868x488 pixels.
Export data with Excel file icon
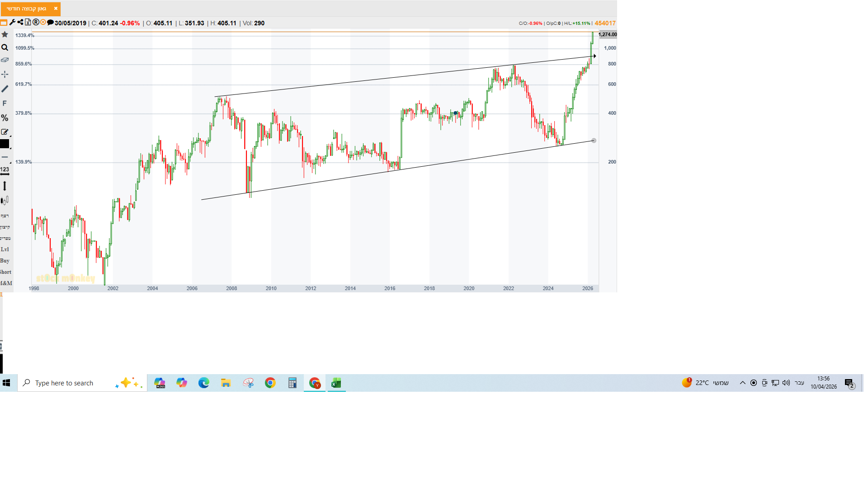28,23
